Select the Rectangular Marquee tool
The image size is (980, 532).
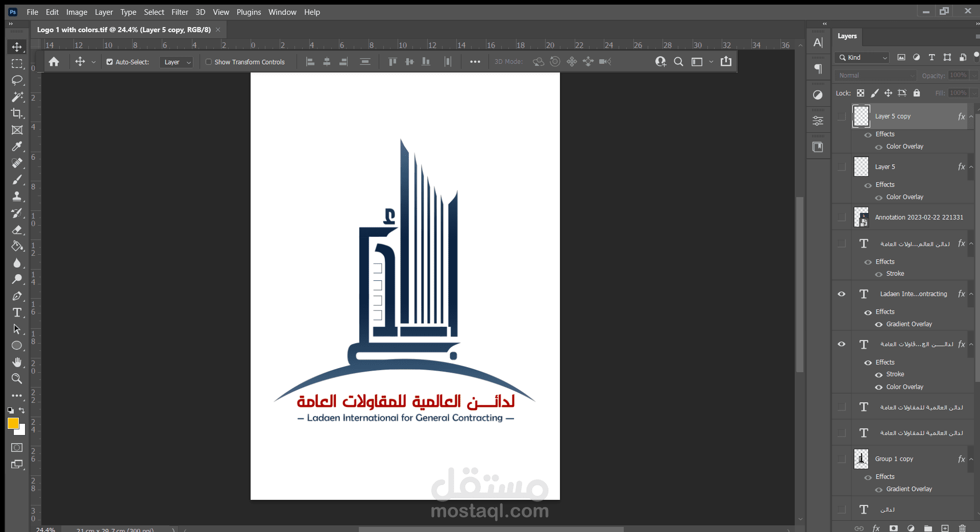coord(17,64)
